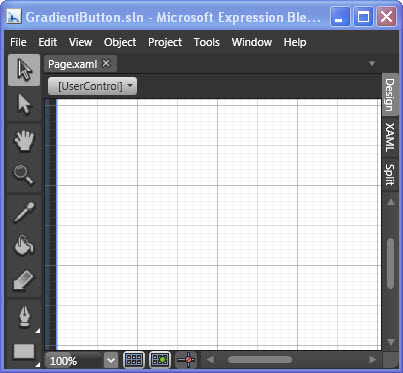Open the Tools menu
The width and height of the screenshot is (403, 373).
(207, 42)
